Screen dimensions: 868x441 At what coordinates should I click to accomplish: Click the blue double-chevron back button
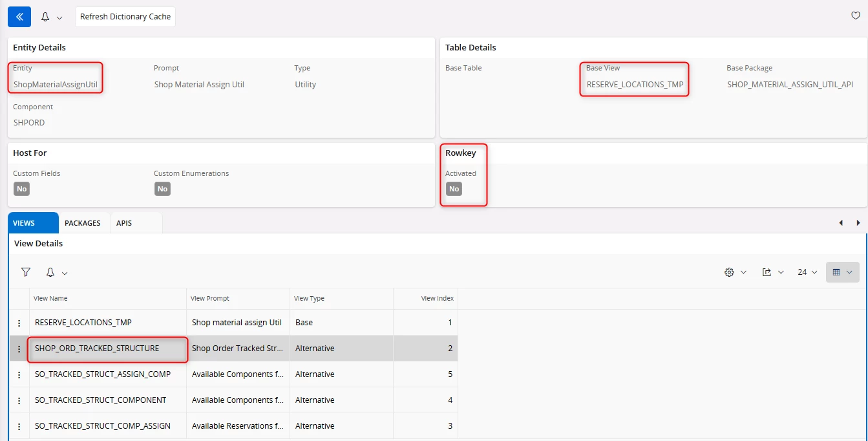[x=19, y=17]
